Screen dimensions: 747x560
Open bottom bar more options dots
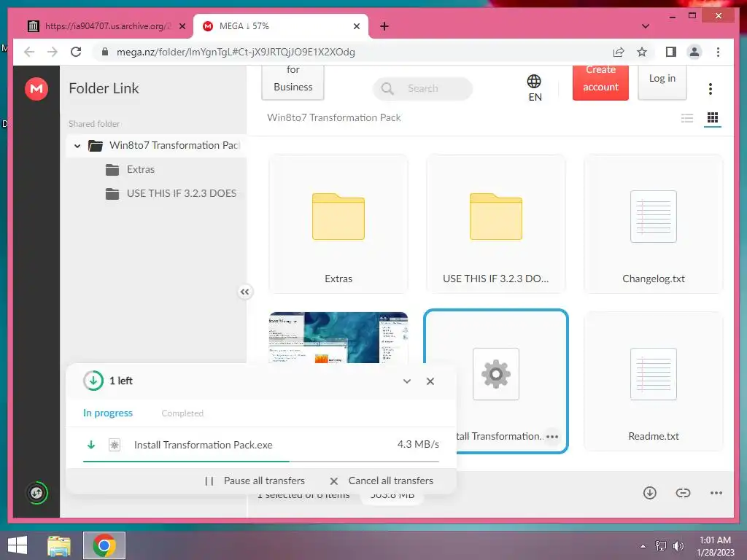[x=716, y=493]
